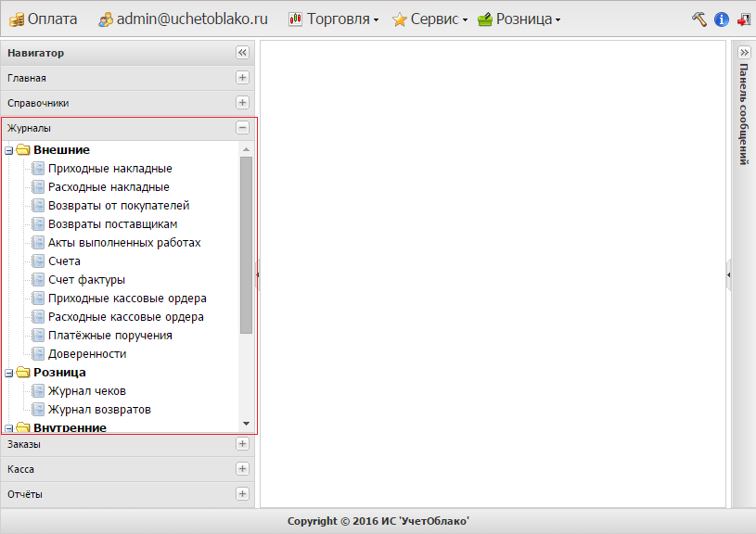This screenshot has height=534, width=756.
Task: Click document icon beside Счета
Action: (x=38, y=261)
